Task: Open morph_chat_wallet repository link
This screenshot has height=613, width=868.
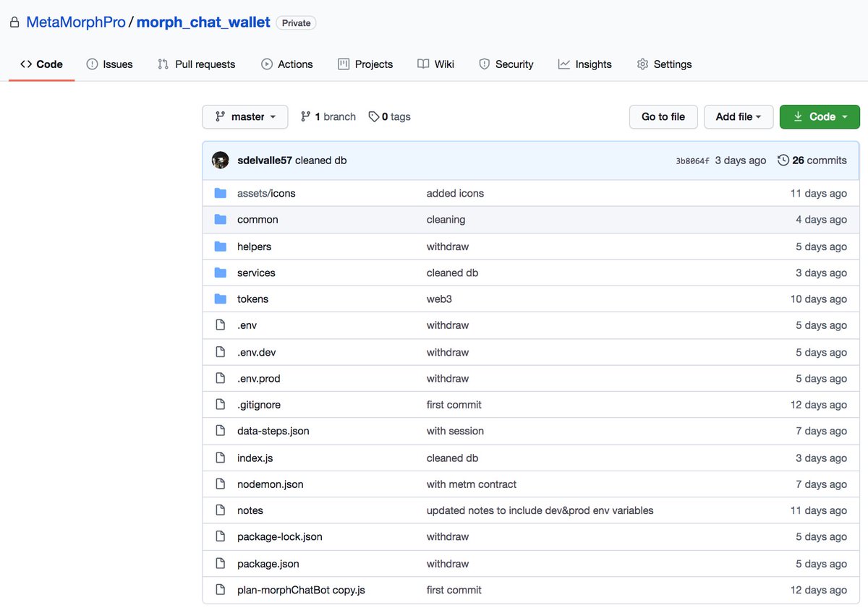Action: (x=203, y=22)
